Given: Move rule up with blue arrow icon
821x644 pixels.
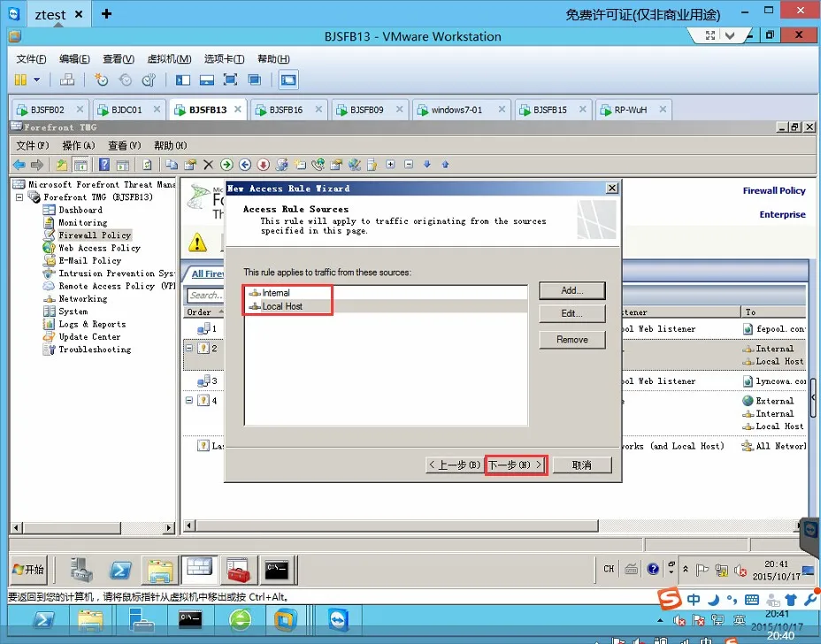Looking at the screenshot, I should [445, 165].
